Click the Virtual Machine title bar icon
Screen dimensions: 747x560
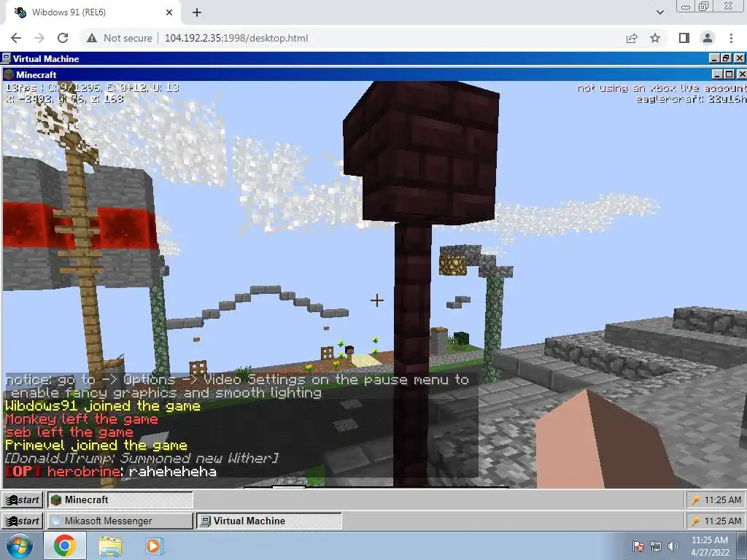(6, 58)
